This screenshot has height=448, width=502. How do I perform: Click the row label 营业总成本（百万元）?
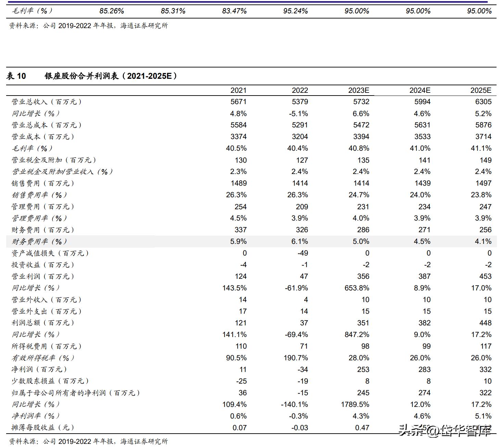click(x=47, y=125)
